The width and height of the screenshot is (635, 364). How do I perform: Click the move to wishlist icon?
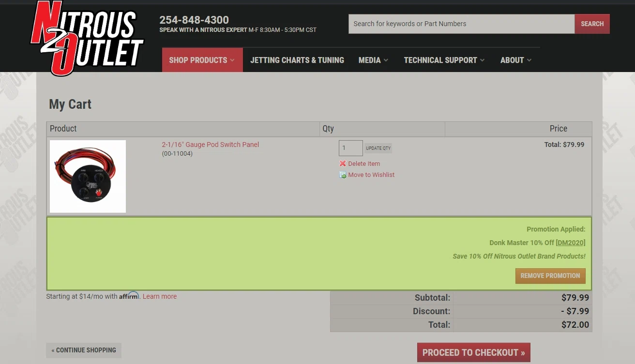(343, 175)
